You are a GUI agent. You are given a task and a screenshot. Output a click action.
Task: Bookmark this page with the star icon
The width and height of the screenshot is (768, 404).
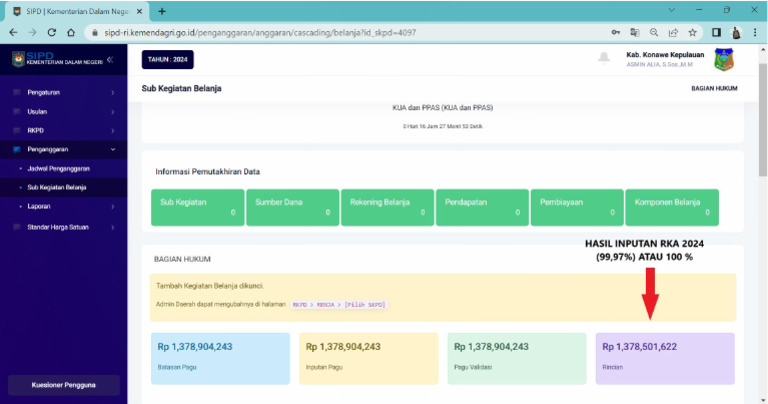pos(692,32)
